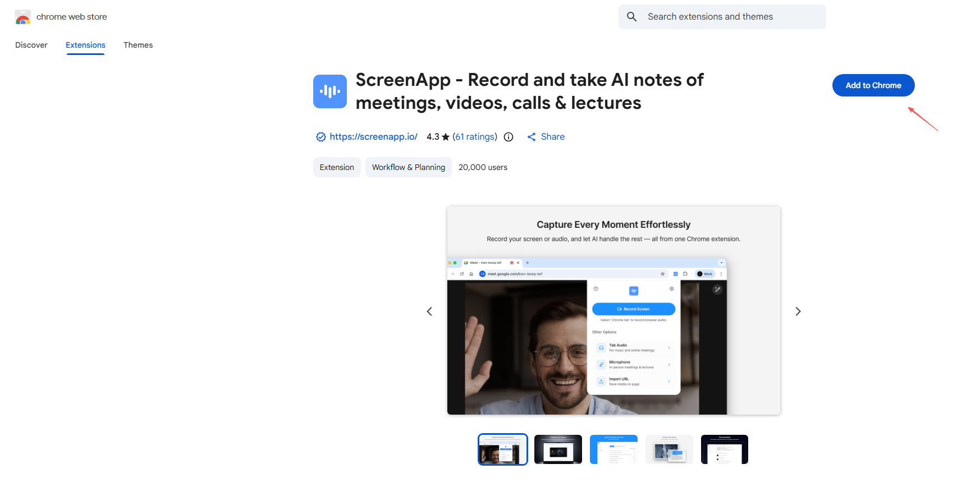The width and height of the screenshot is (980, 487).
Task: Open the https://screenapp.io/ link
Action: click(x=374, y=137)
